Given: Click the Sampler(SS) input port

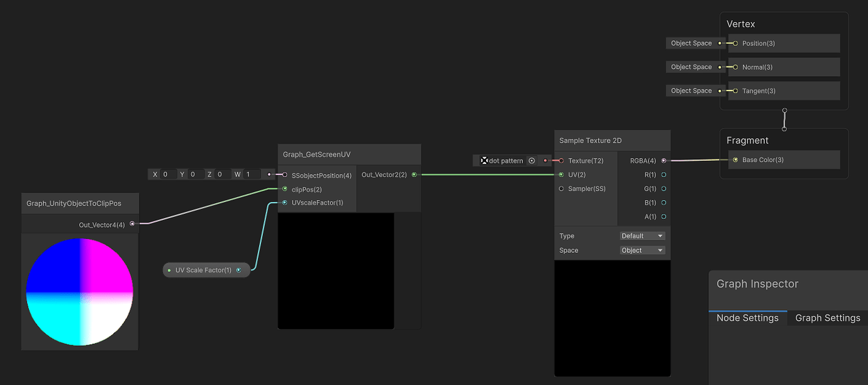Looking at the screenshot, I should [560, 188].
